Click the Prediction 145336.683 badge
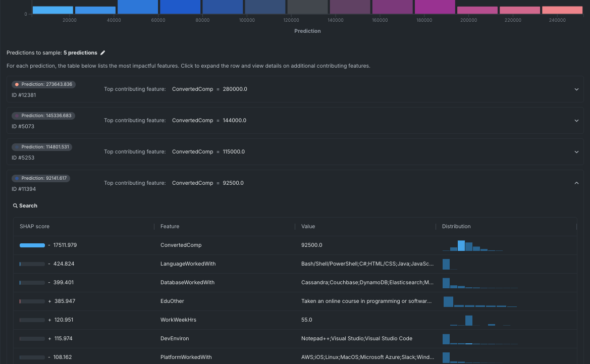590x364 pixels. (44, 116)
